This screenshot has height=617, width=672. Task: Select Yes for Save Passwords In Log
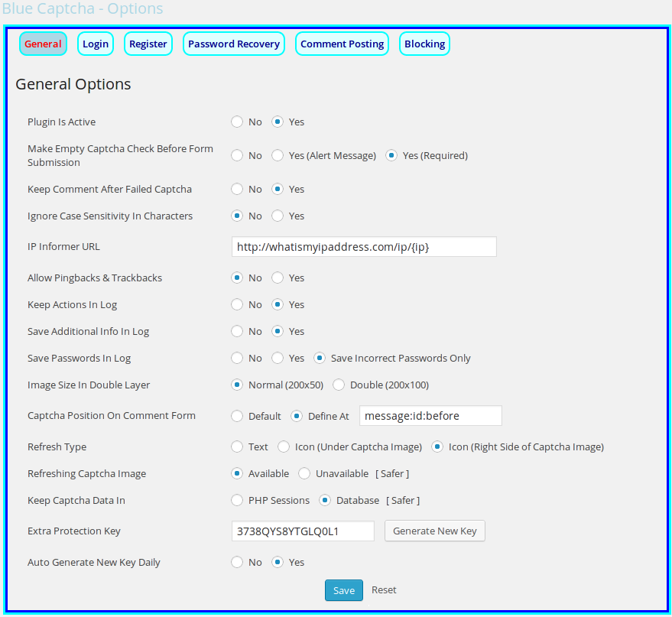(278, 358)
